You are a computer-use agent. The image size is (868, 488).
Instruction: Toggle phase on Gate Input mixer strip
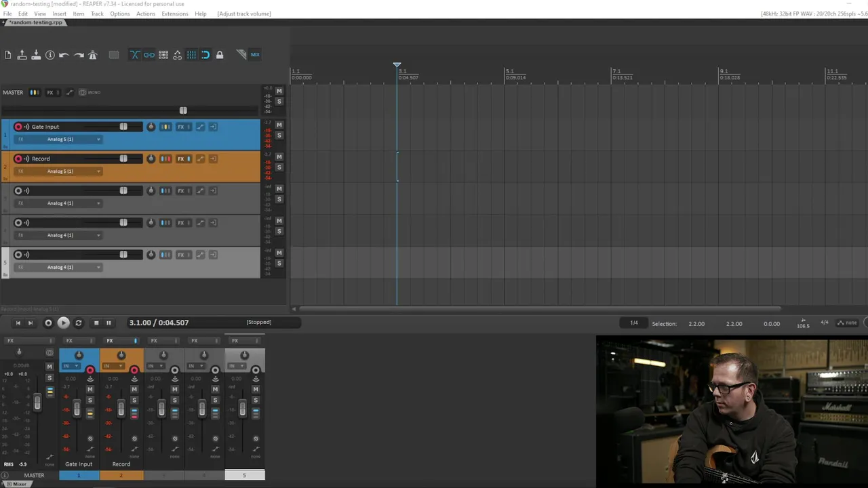[x=90, y=439]
